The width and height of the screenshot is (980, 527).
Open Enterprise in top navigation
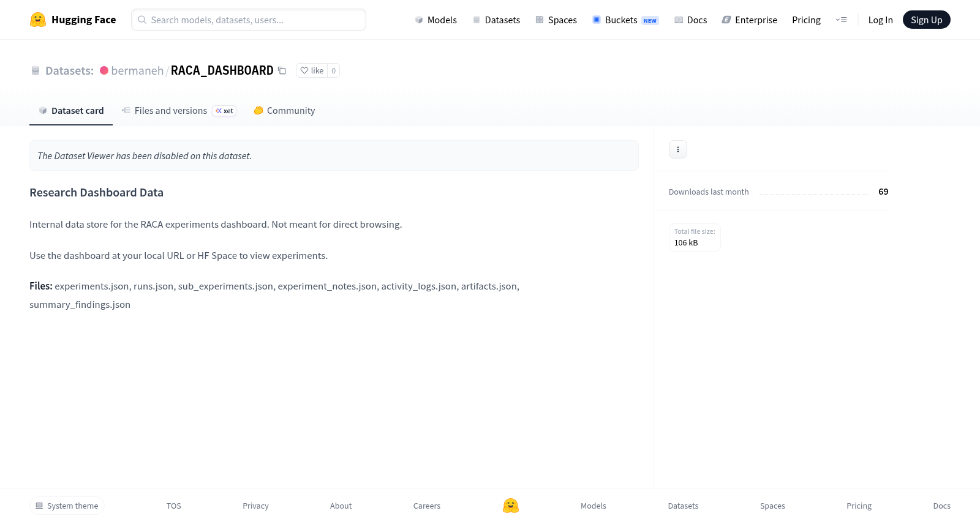click(x=749, y=20)
